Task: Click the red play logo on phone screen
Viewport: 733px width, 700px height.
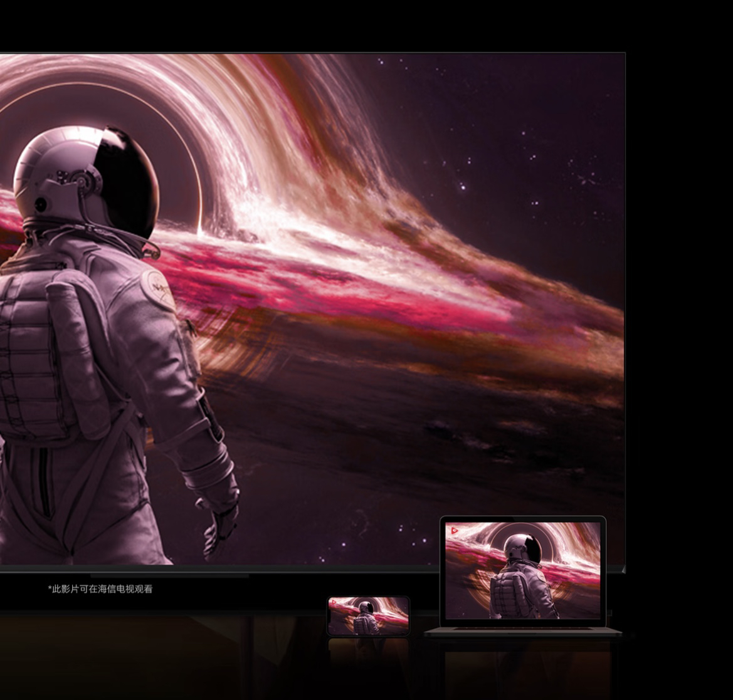Action: (x=334, y=603)
